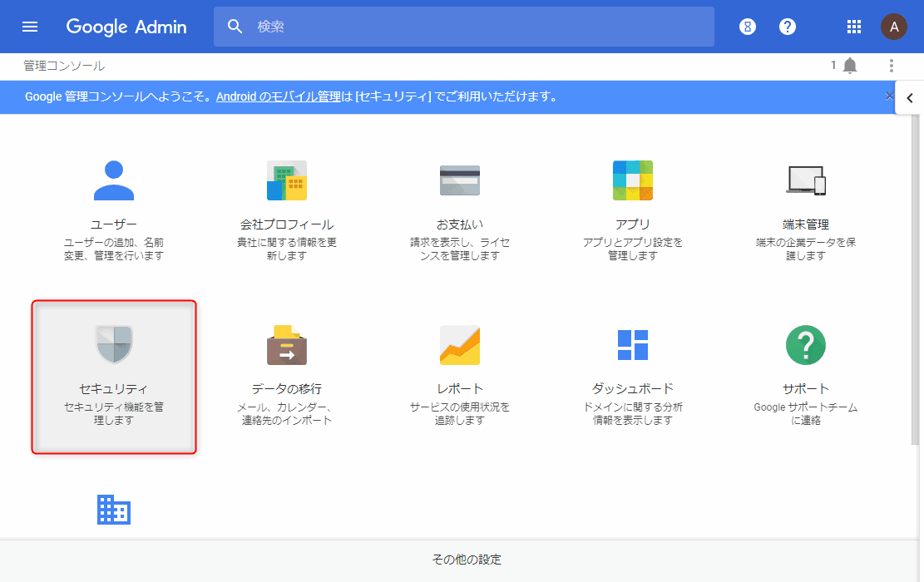
Task: Click the 貴社に関する情報を更新します text
Action: (x=287, y=249)
